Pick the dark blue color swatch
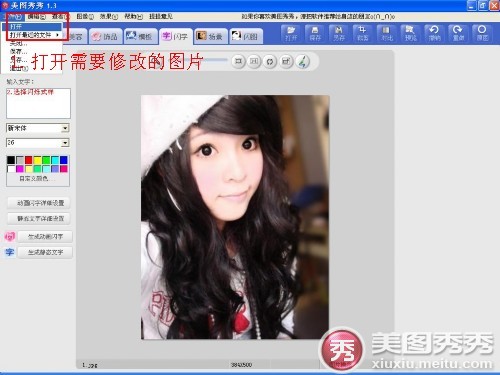The width and height of the screenshot is (500, 375). (x=64, y=160)
